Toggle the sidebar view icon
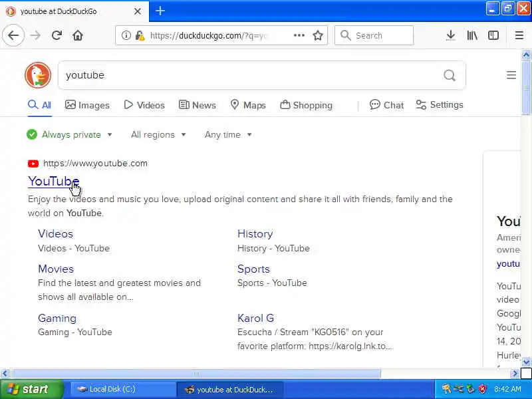 (x=493, y=35)
